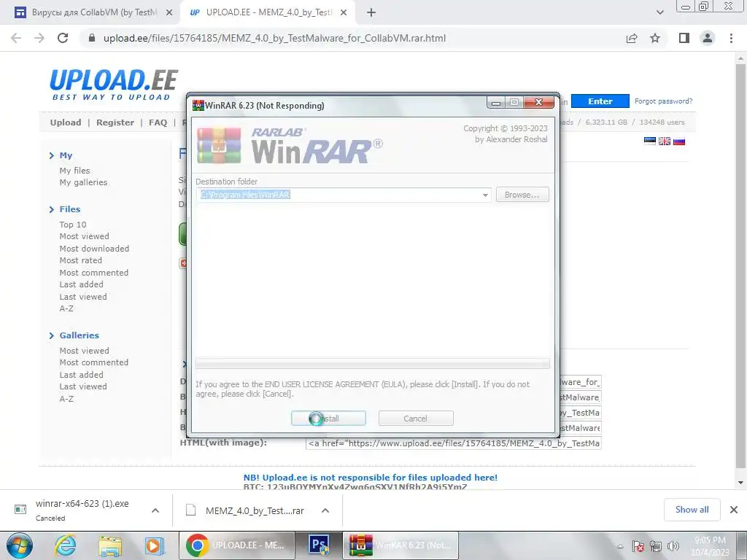Click Forgot password? link
The width and height of the screenshot is (747, 560).
tap(664, 101)
